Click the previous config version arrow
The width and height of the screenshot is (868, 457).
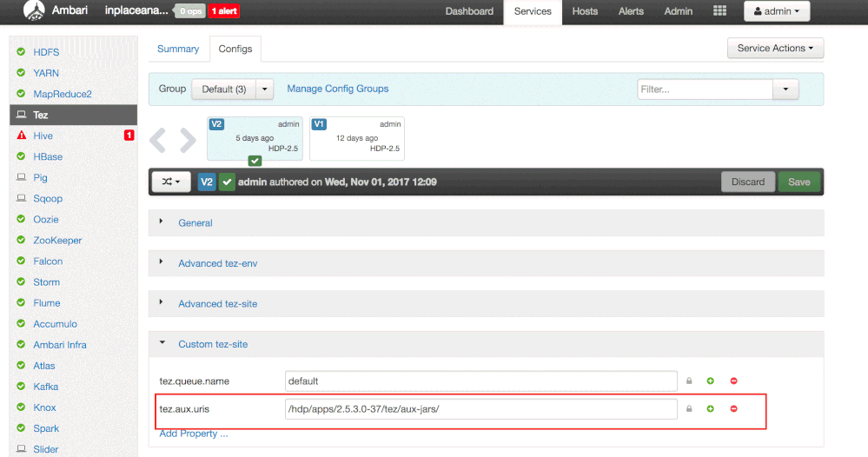click(158, 139)
